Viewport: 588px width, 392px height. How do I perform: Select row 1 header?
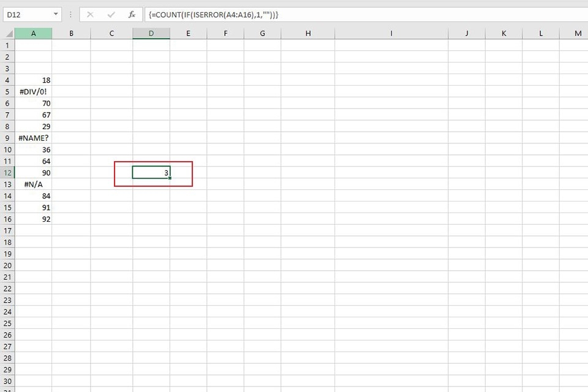click(7, 45)
